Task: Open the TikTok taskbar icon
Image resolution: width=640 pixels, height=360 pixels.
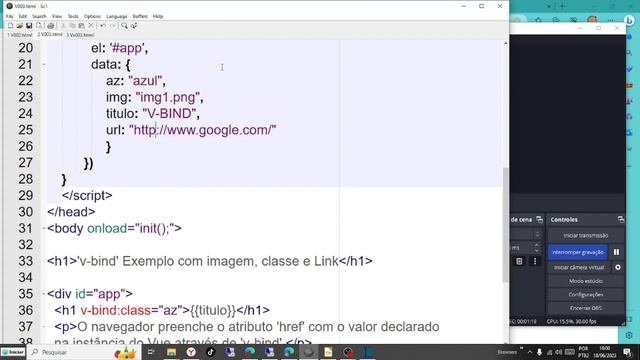Action: (211, 352)
